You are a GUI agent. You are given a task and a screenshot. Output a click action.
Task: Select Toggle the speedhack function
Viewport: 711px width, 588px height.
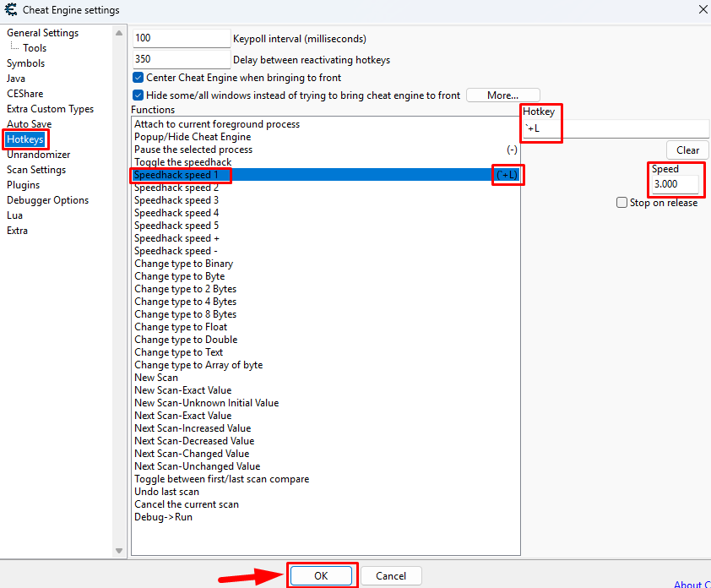pyautogui.click(x=326, y=162)
